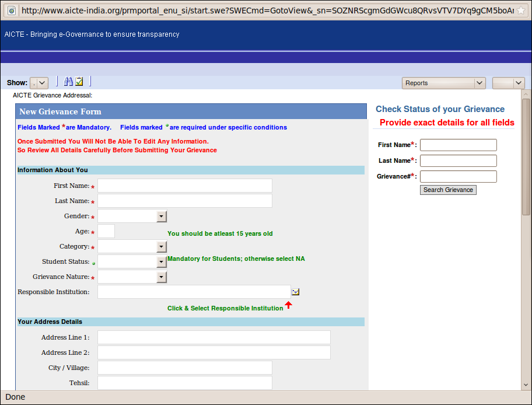Expand the Student Status dropdown

coord(162,261)
